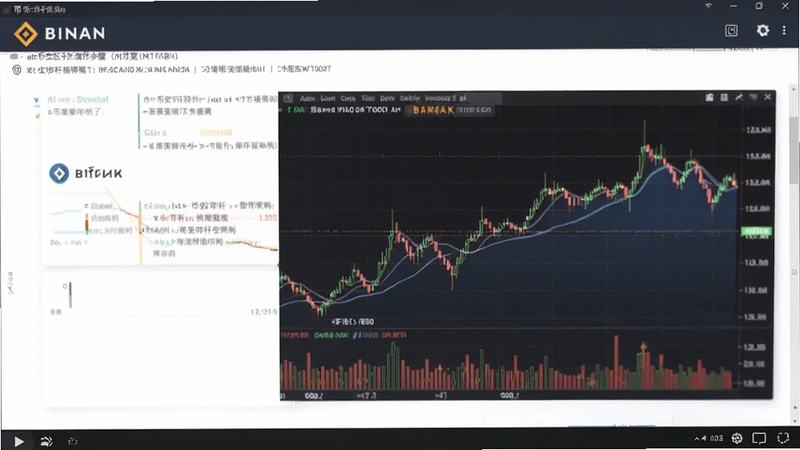Viewport: 800px width, 450px height.
Task: Open the sixth menu in chart menu bar
Action: [410, 98]
